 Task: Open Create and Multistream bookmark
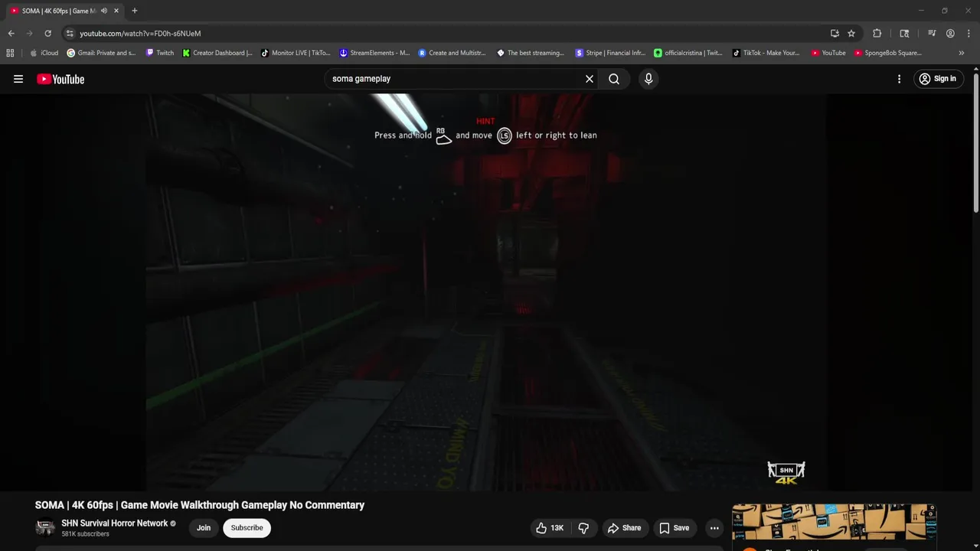(452, 53)
